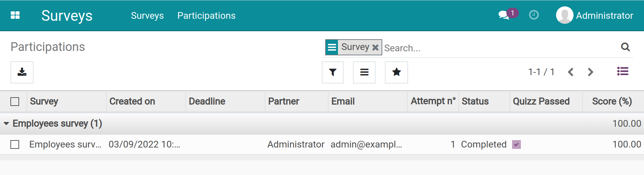Click the search magnifier icon

pos(625,47)
